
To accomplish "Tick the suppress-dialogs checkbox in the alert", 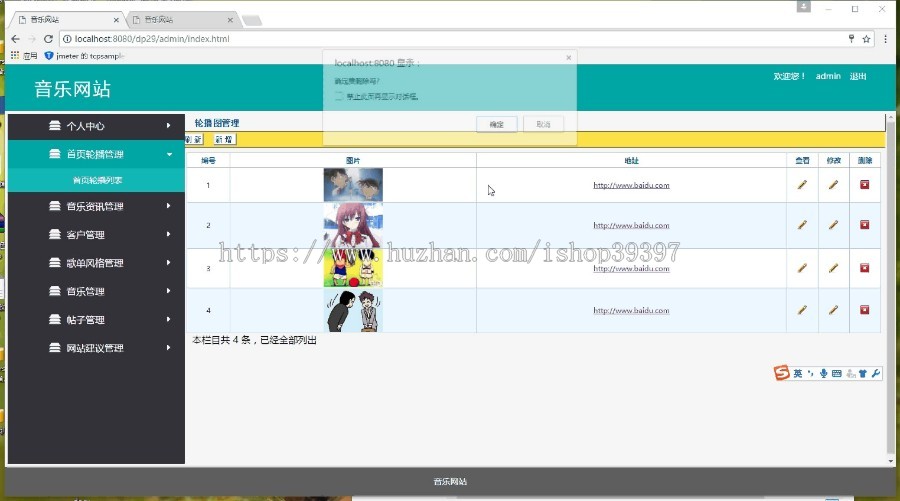I will point(339,96).
